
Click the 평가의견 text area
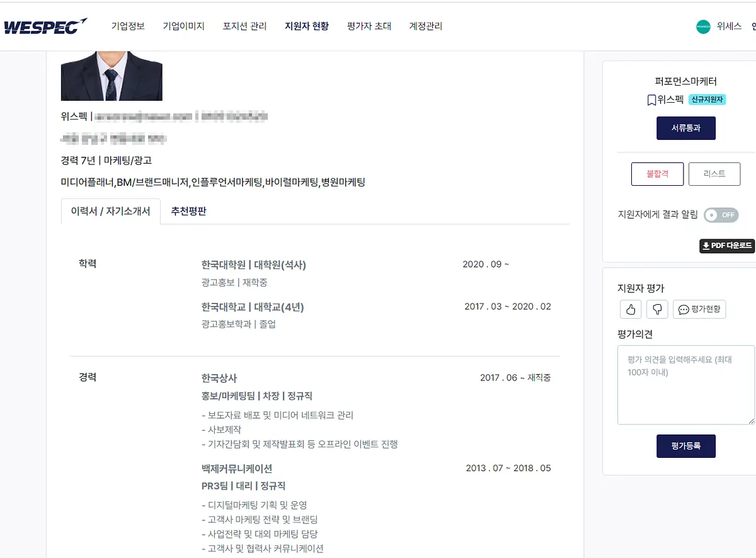(686, 385)
